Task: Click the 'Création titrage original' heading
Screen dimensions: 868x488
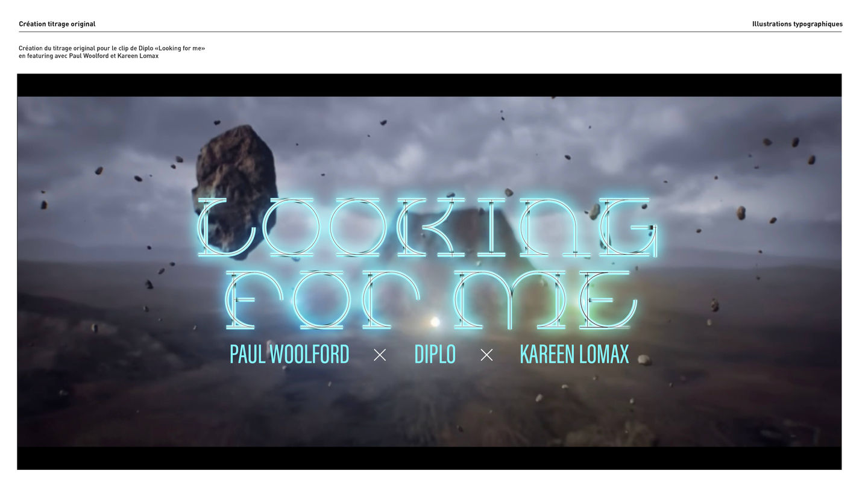Action: click(x=57, y=24)
